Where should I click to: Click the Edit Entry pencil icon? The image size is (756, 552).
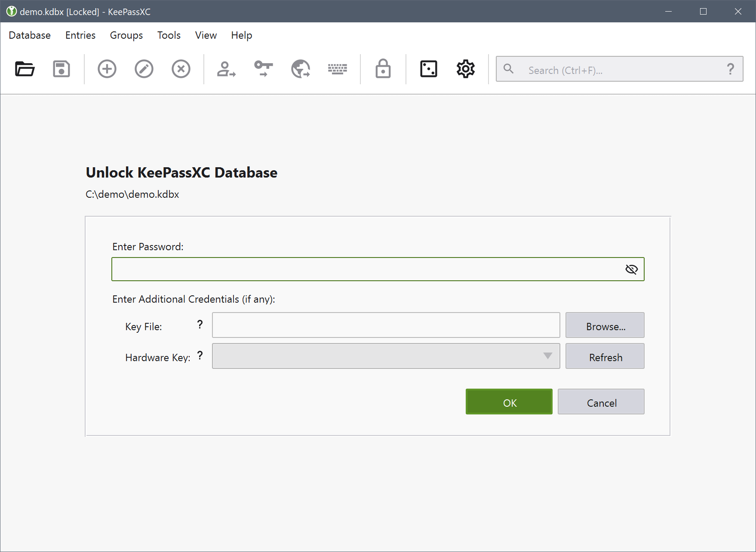click(144, 69)
